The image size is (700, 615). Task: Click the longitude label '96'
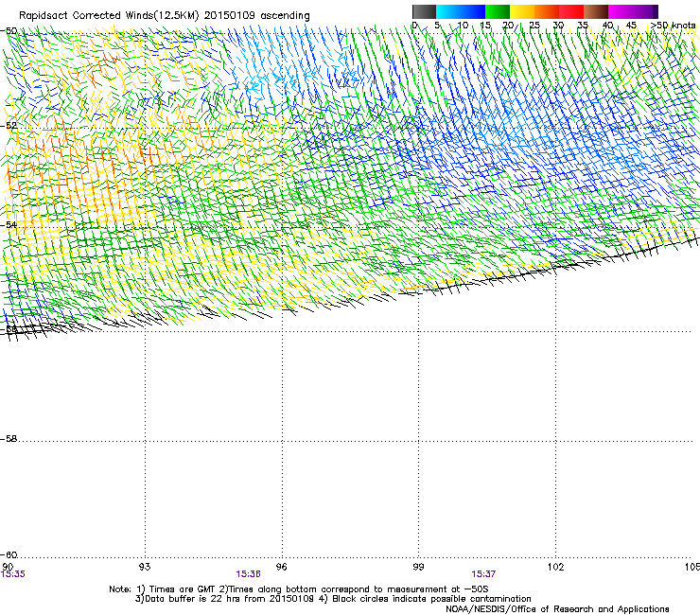(282, 567)
